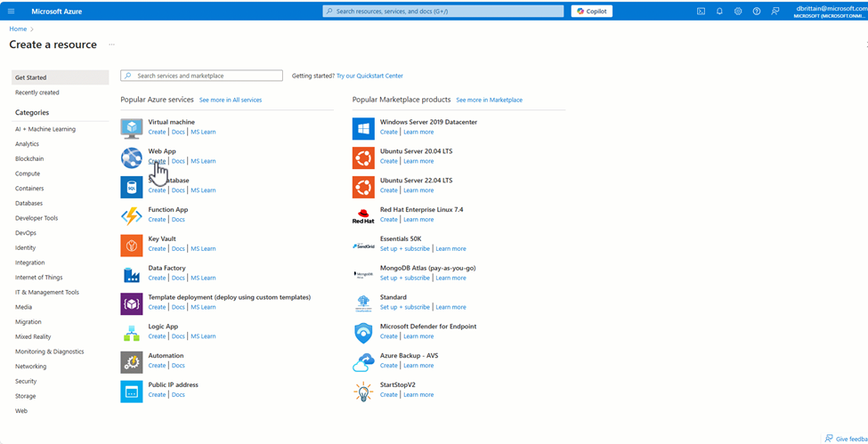Click the Windows Server 2019 Datacenter icon

pyautogui.click(x=363, y=128)
